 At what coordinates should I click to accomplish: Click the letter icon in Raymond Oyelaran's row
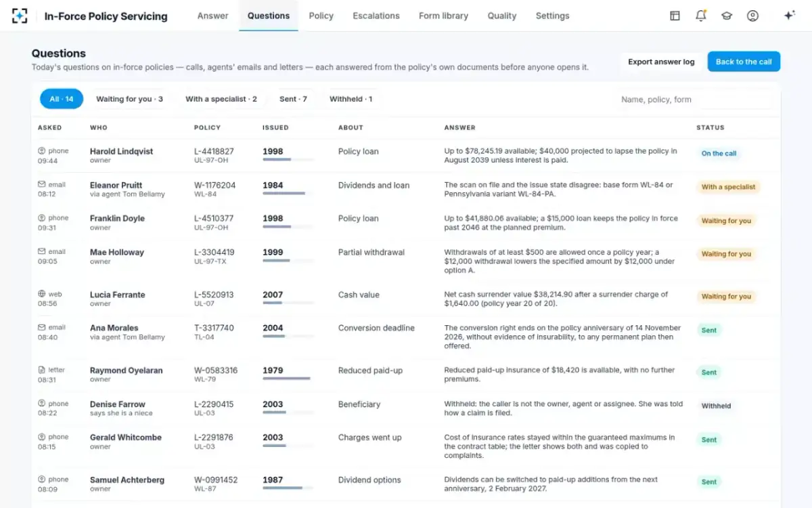[41, 370]
